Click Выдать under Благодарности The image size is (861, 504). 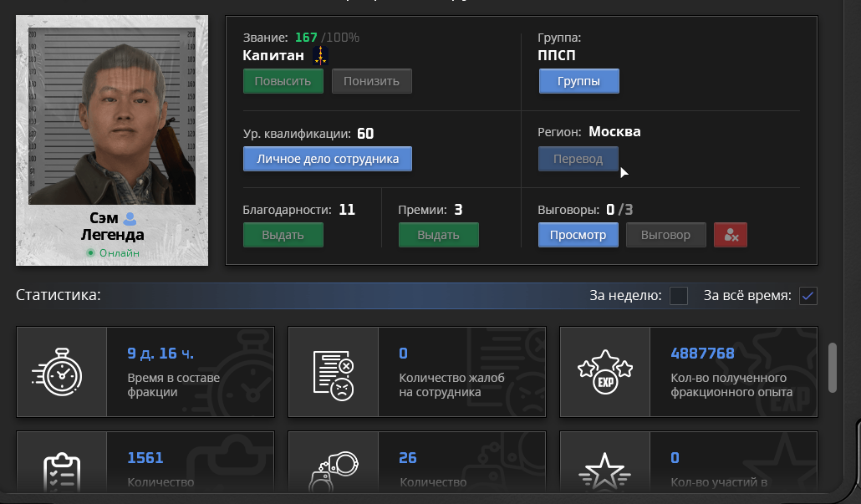pos(283,235)
